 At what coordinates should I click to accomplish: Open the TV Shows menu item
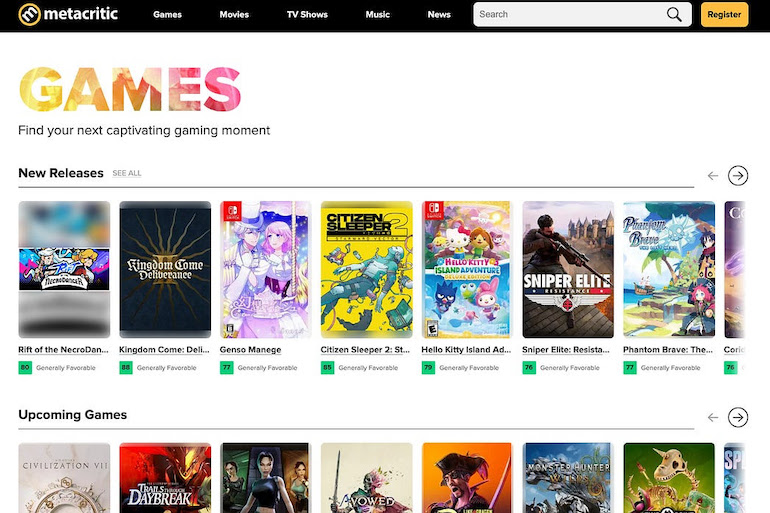[x=306, y=15]
